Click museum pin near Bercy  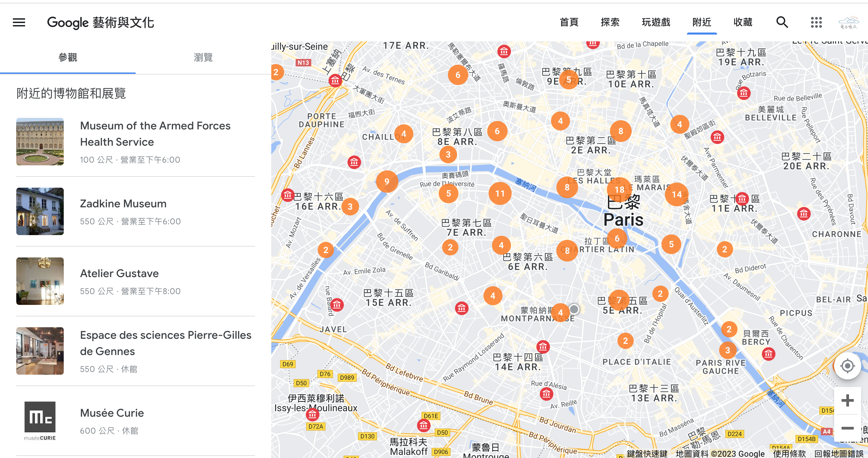[x=768, y=354]
